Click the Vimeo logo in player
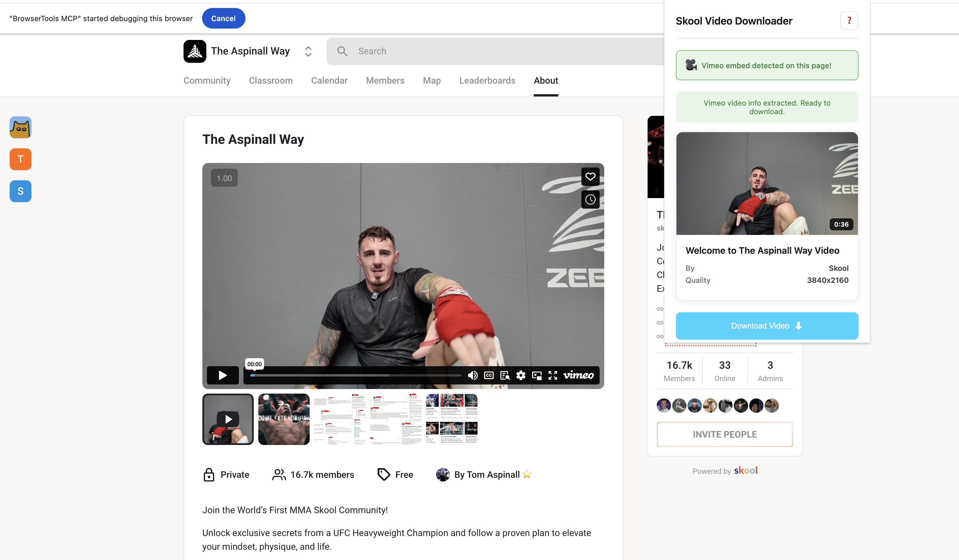 click(x=579, y=376)
